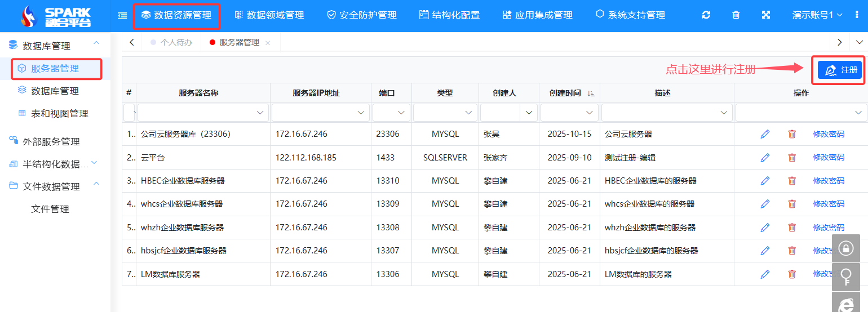Edit the HBEC企业数据库服务器 row
This screenshot has width=868, height=312.
click(765, 181)
